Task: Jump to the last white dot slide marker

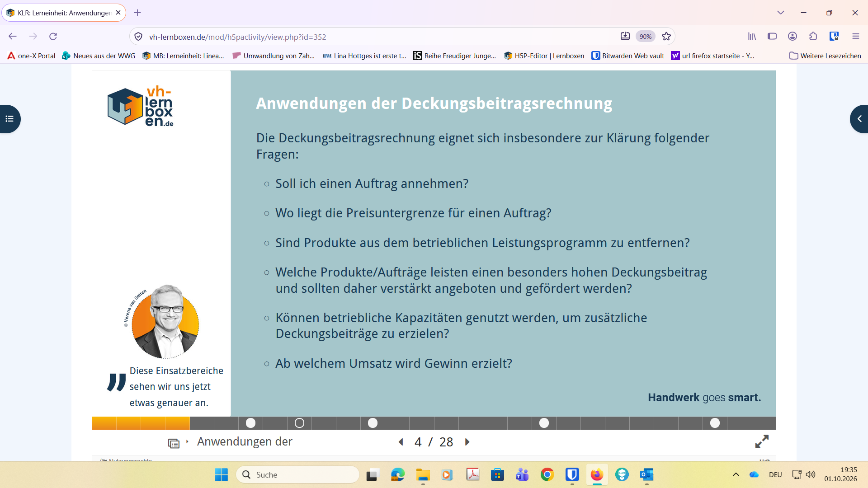Action: coord(715,423)
